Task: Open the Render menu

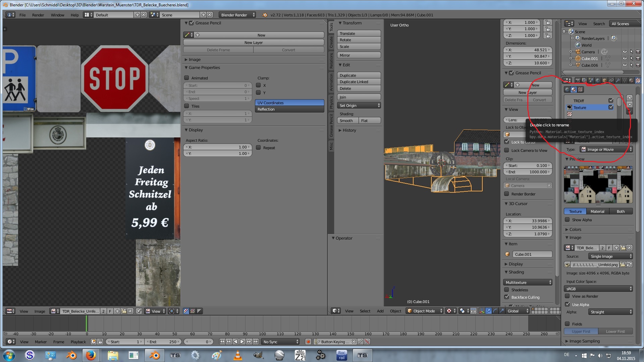Action: [x=38, y=15]
